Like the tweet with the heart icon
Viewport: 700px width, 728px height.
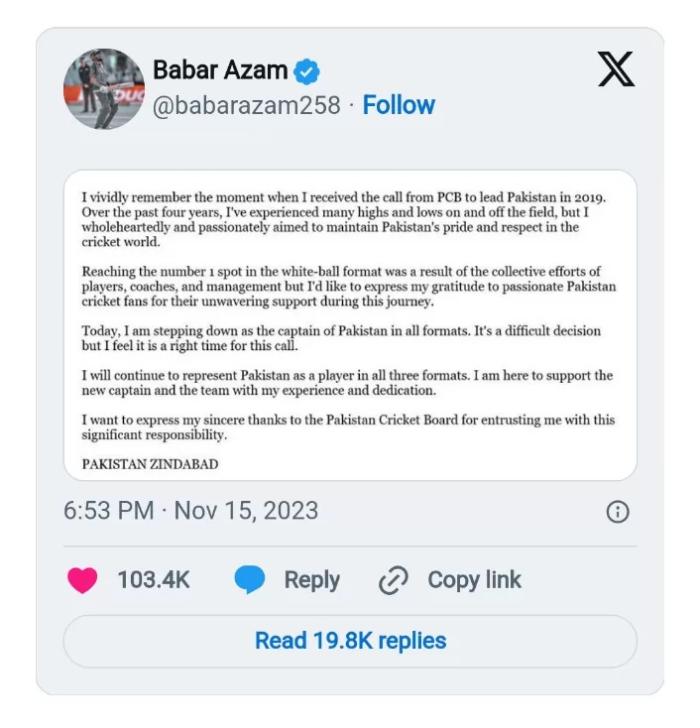[x=82, y=580]
